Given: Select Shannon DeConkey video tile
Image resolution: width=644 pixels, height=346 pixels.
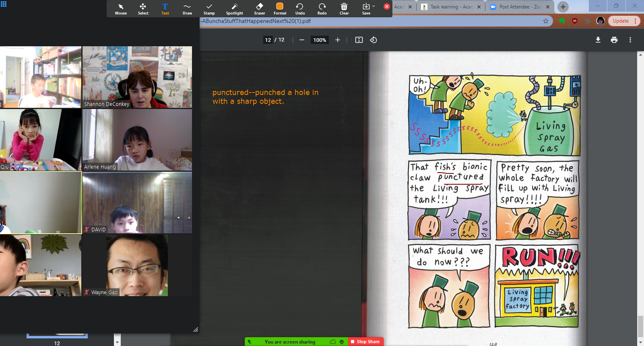Looking at the screenshot, I should click(x=137, y=77).
